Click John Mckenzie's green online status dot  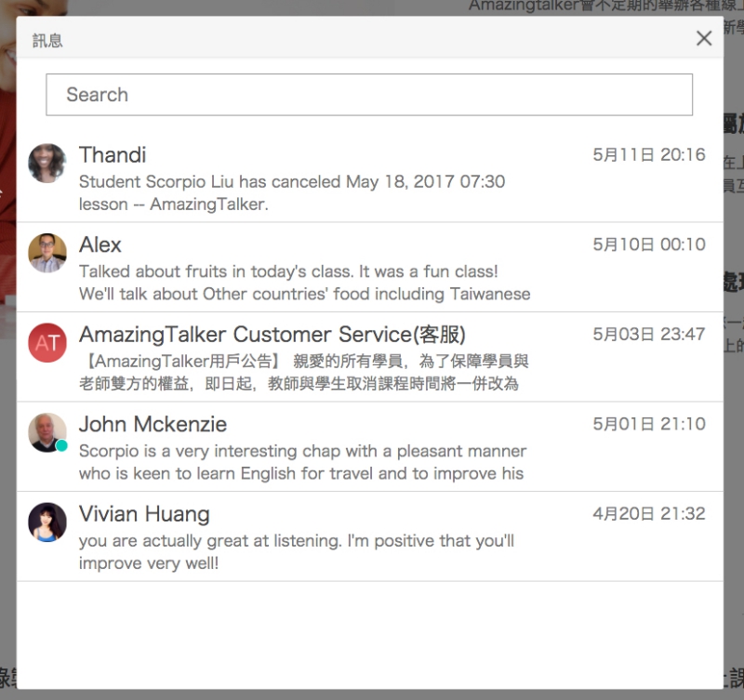click(x=61, y=446)
